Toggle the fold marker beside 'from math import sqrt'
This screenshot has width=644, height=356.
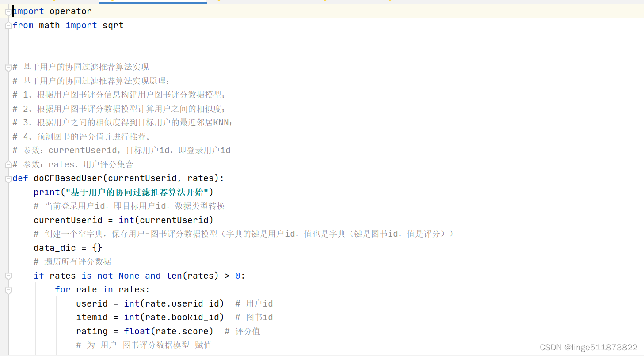pos(8,26)
